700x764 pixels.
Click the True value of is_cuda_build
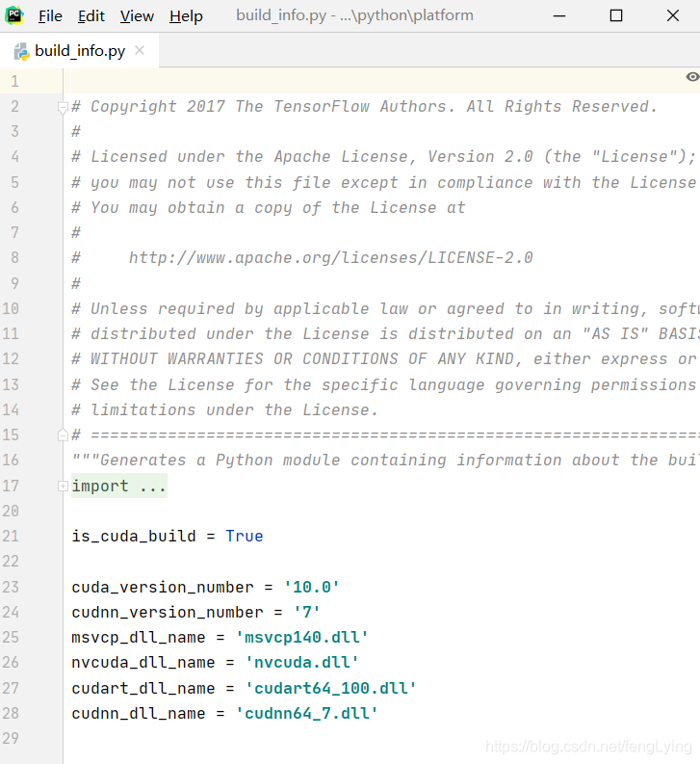(x=244, y=536)
